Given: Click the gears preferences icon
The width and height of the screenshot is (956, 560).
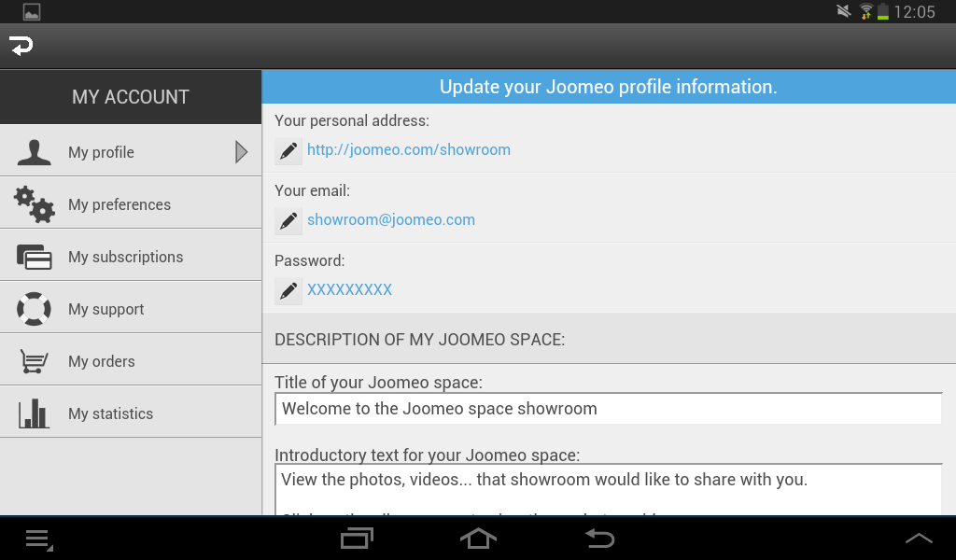Looking at the screenshot, I should pyautogui.click(x=35, y=204).
